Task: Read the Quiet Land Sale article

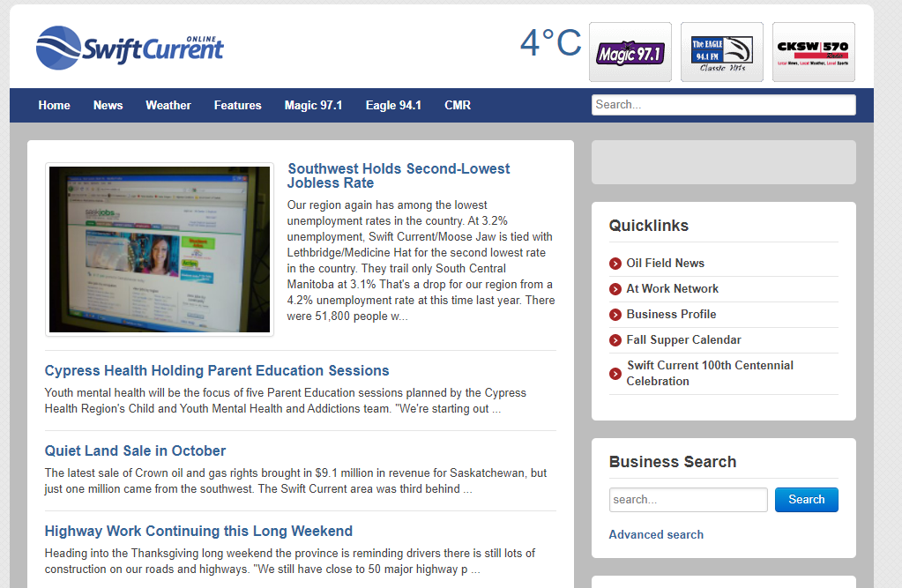Action: (x=135, y=450)
